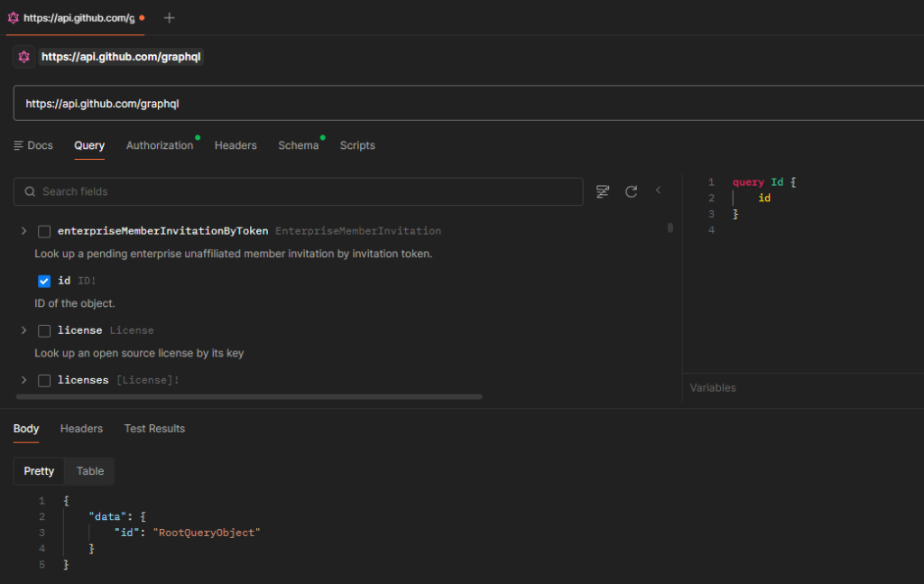Click the horizontal scrollbar under the fields list
This screenshot has width=924, height=584.
(249, 397)
